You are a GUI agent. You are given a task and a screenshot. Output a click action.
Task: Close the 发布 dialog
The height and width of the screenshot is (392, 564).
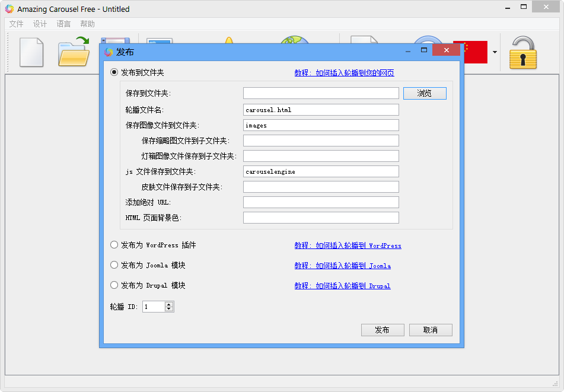447,50
